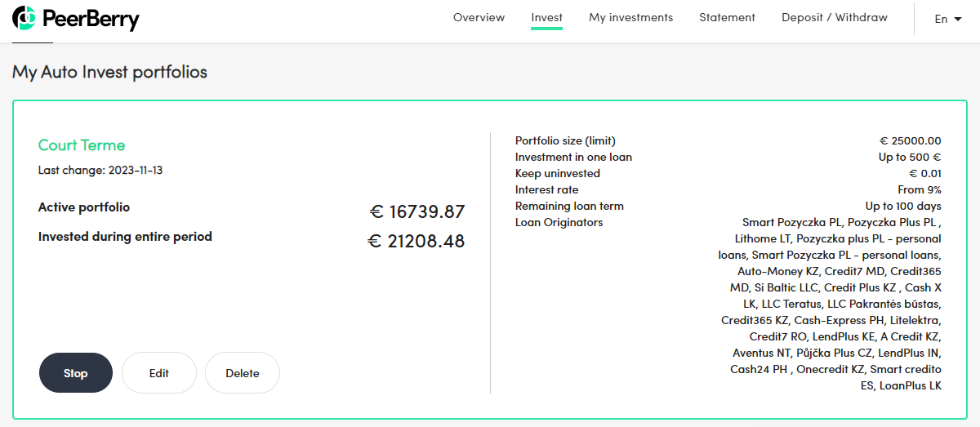The image size is (980, 427).
Task: Click the PeerBerry circular logo icon
Action: tap(24, 18)
